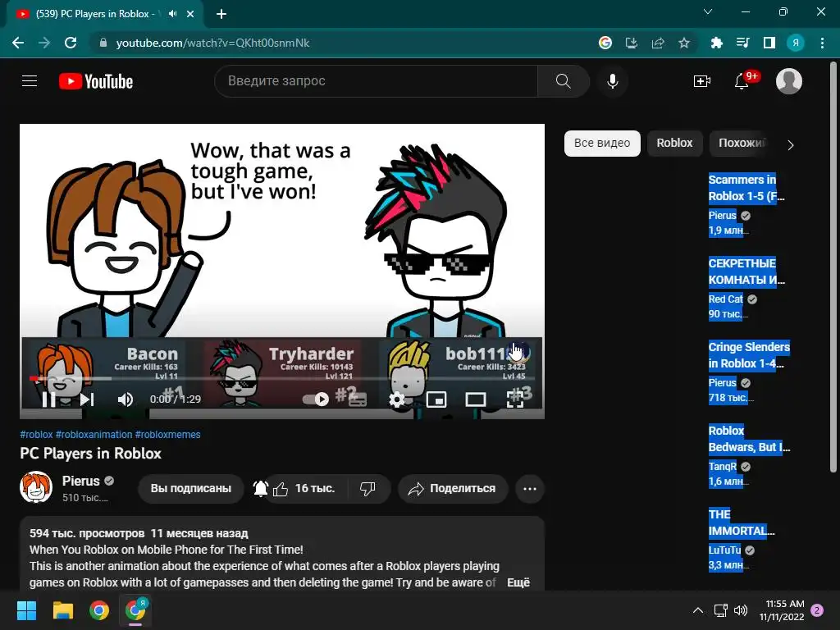Switch to miniplayer mode
The image size is (840, 630).
pos(436,399)
